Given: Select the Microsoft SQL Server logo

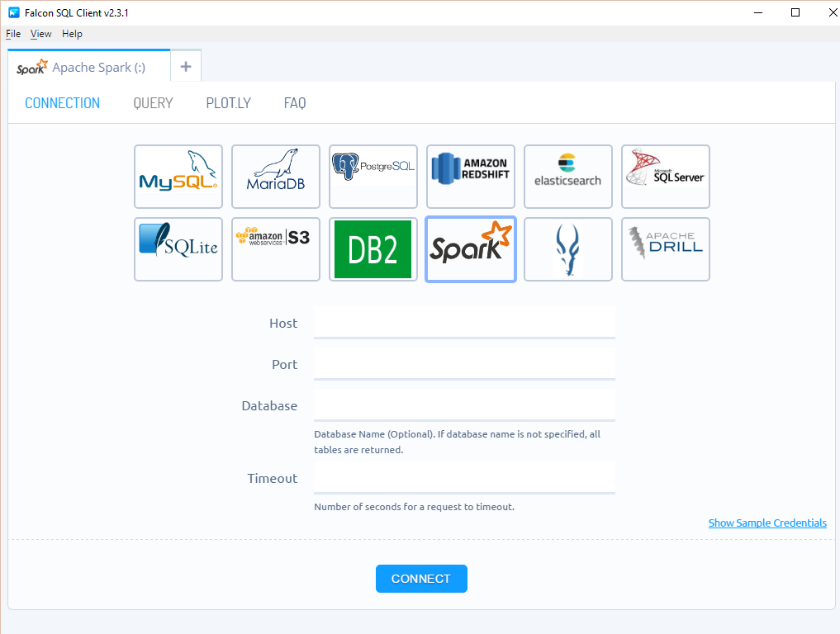Looking at the screenshot, I should [x=666, y=177].
